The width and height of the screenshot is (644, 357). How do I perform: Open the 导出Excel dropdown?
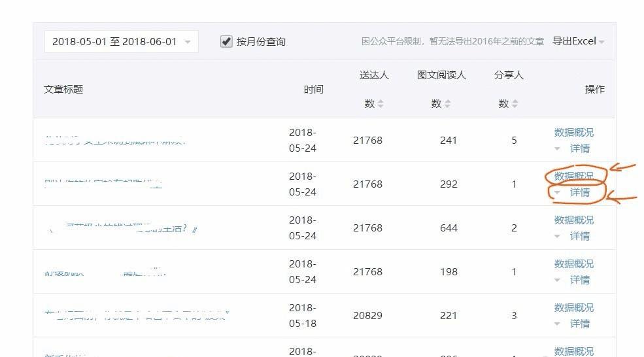point(578,41)
